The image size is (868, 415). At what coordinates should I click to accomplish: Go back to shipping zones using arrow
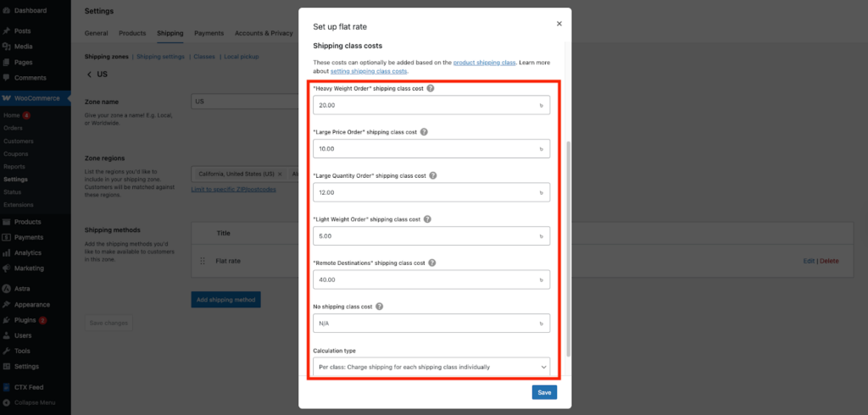click(x=89, y=75)
